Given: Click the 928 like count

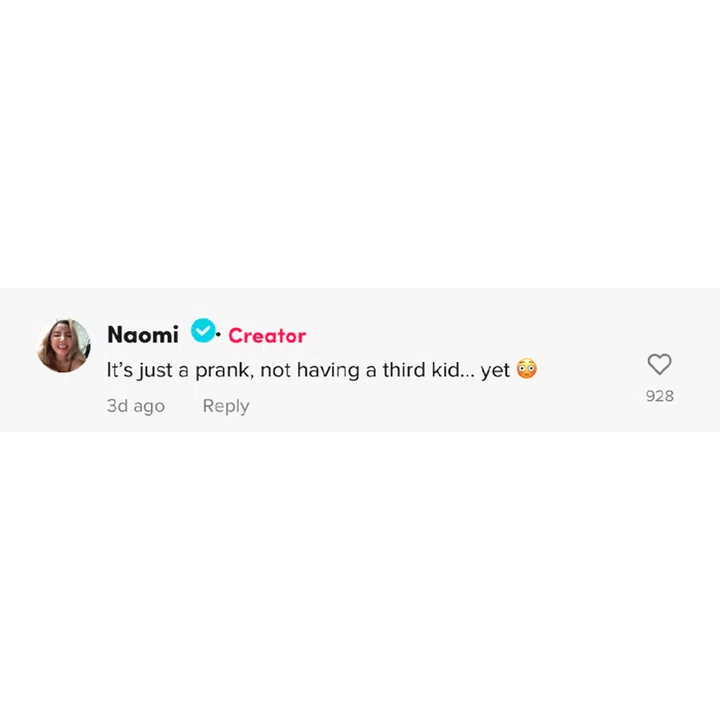Looking at the screenshot, I should tap(659, 396).
